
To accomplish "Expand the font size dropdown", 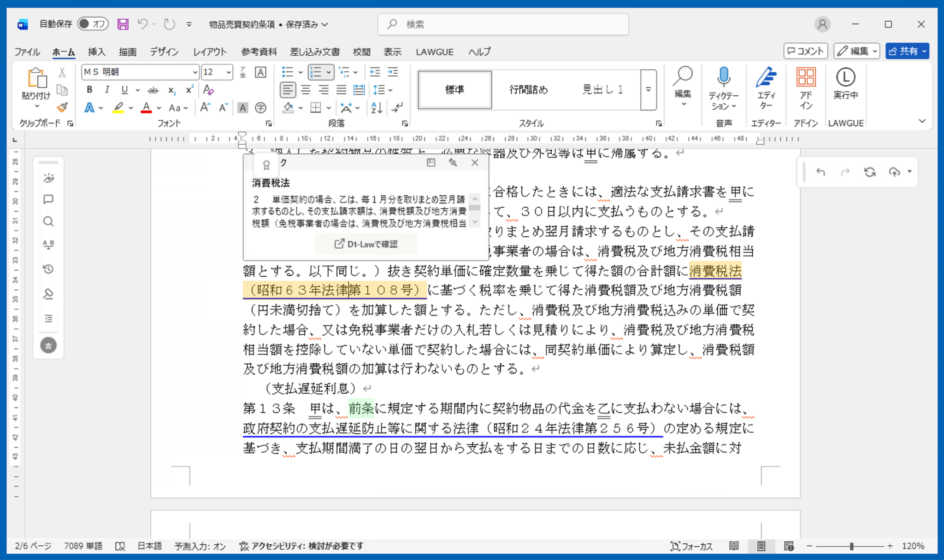I will pos(229,72).
